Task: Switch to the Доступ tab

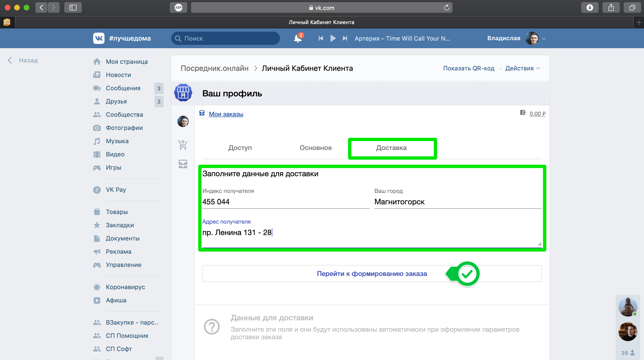Action: point(240,148)
